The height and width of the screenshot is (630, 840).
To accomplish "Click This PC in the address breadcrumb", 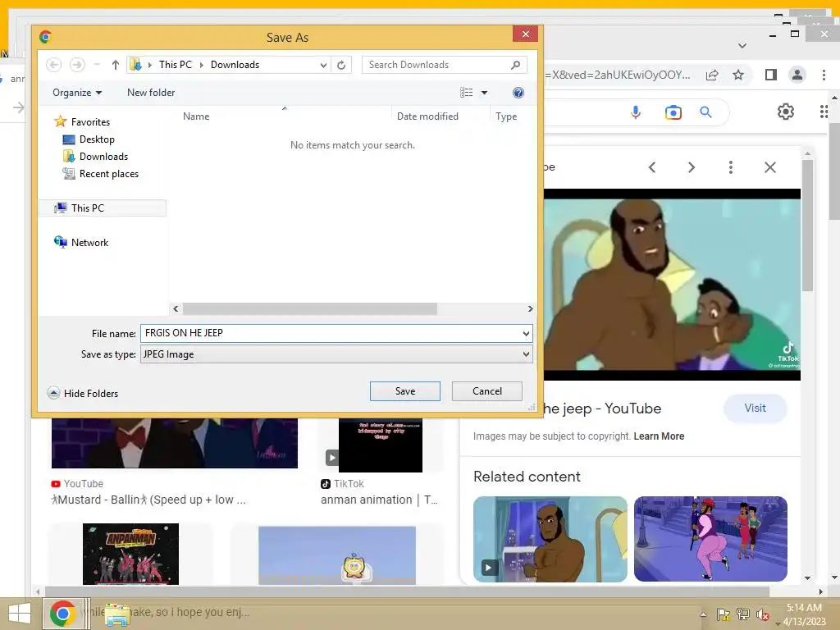I will [x=176, y=65].
